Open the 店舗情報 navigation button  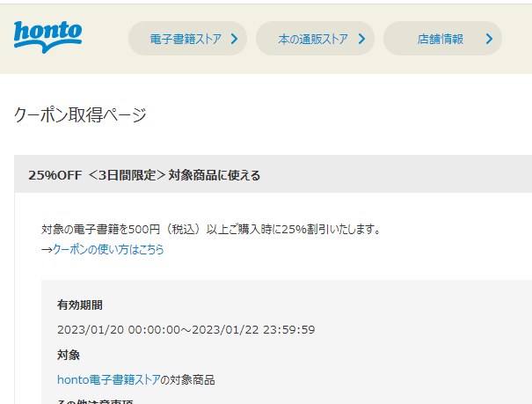click(x=443, y=39)
